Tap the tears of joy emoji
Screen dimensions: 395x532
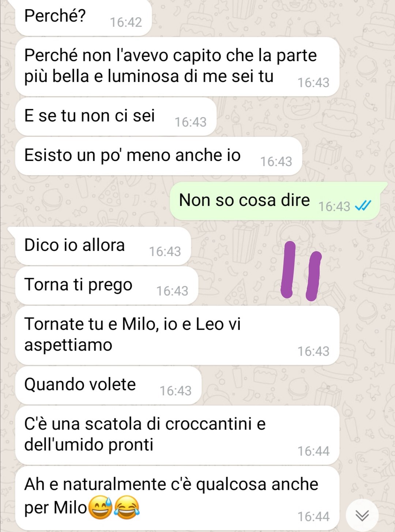[127, 507]
